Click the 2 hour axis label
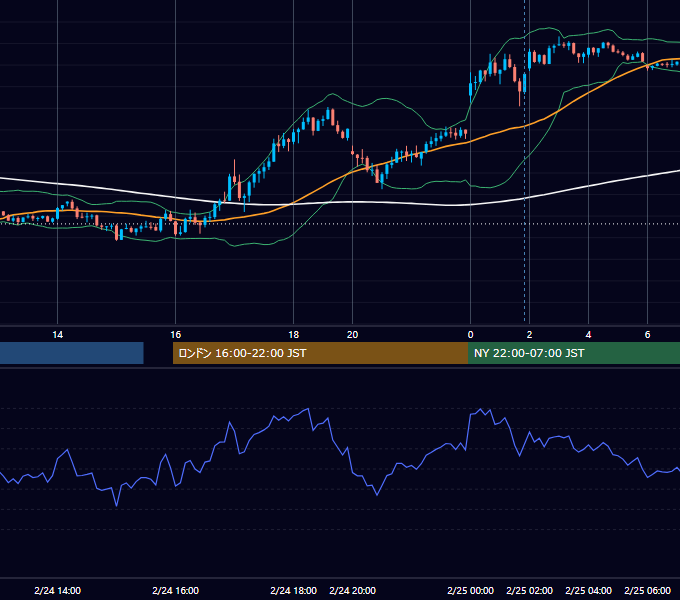The width and height of the screenshot is (680, 600). (x=530, y=335)
